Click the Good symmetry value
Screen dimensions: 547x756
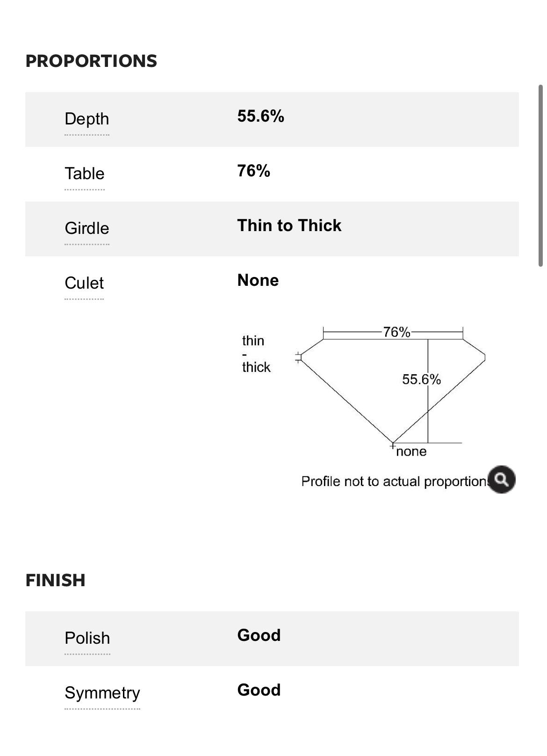pos(259,690)
